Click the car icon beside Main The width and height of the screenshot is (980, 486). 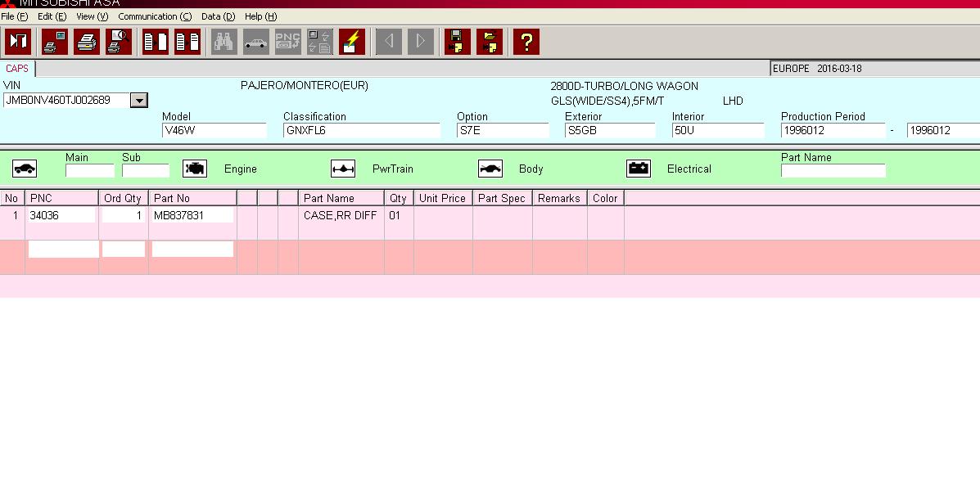tap(25, 169)
